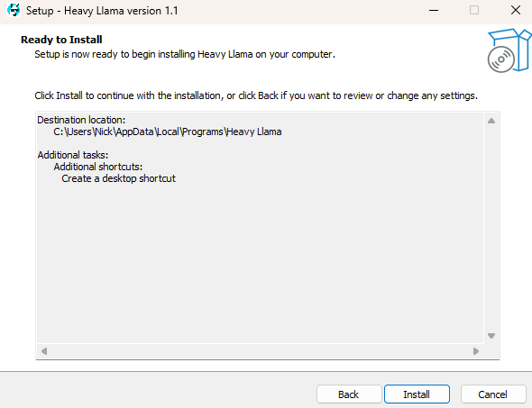Go Back to review settings
532x408 pixels.
pos(349,394)
